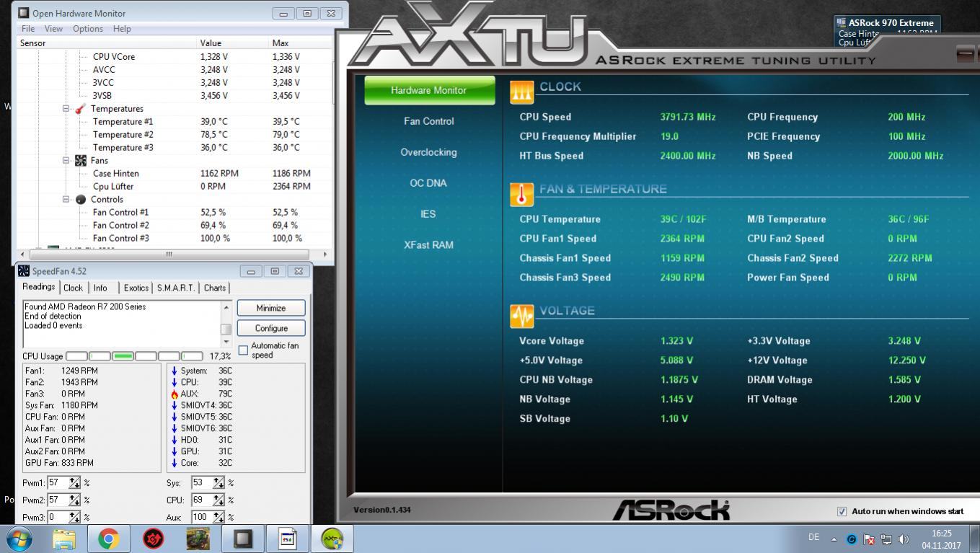Click the SpeedFan title bar fan icon
Image resolution: width=980 pixels, height=553 pixels.
[24, 271]
